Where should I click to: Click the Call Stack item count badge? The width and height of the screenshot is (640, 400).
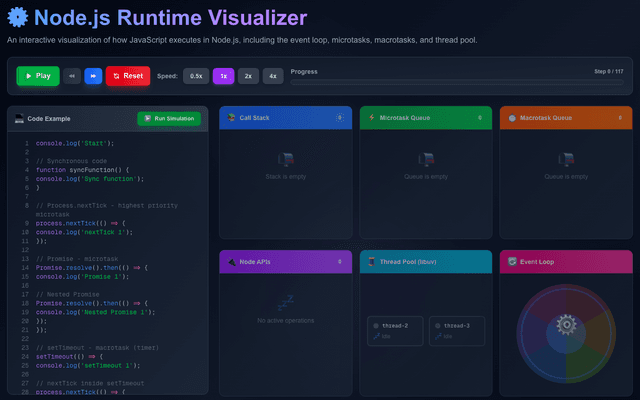340,118
